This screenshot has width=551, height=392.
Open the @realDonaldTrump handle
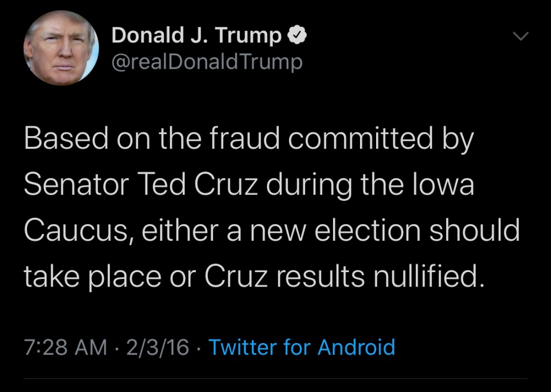click(207, 62)
